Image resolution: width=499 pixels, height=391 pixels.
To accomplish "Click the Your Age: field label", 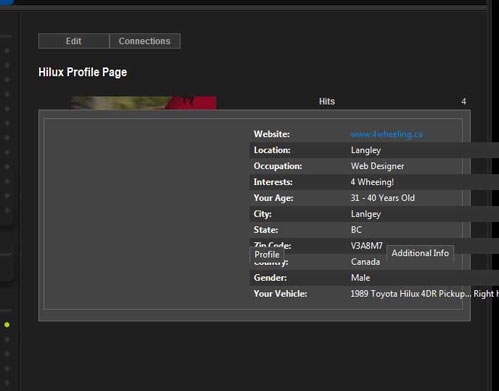I will (x=273, y=198).
